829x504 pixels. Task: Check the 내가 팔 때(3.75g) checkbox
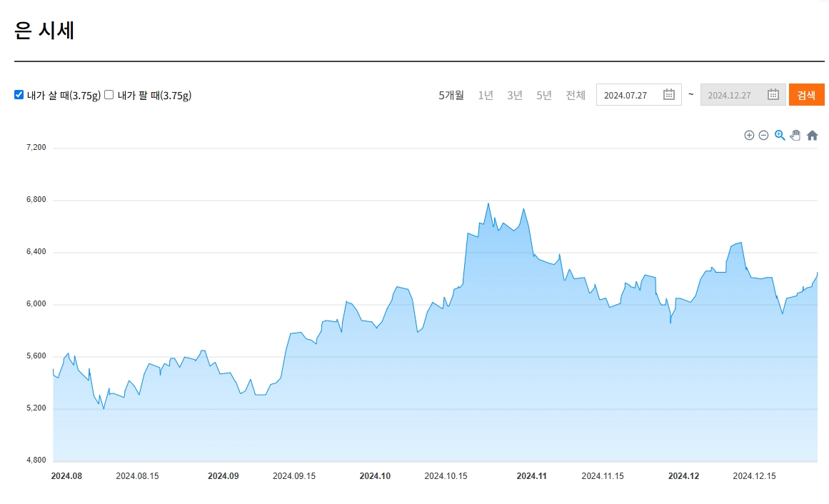(109, 95)
